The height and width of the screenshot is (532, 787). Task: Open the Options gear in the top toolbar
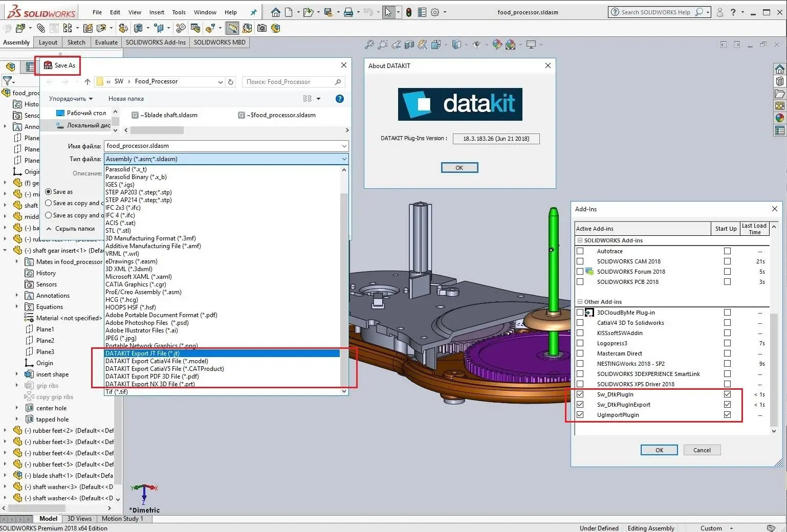point(435,12)
